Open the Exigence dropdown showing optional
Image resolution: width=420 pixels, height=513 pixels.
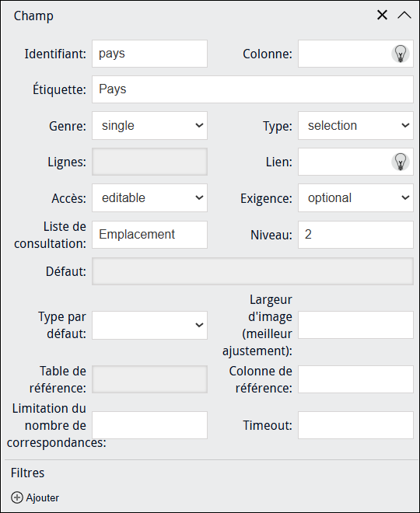click(x=355, y=197)
